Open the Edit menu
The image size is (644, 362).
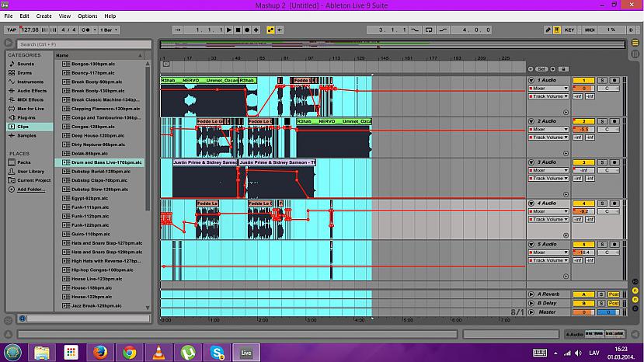tap(24, 16)
